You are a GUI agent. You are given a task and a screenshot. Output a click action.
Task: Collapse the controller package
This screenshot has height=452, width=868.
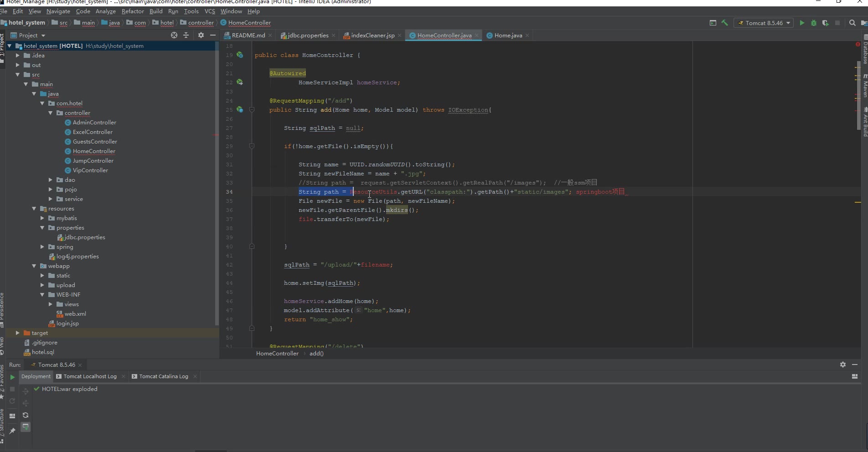(51, 113)
